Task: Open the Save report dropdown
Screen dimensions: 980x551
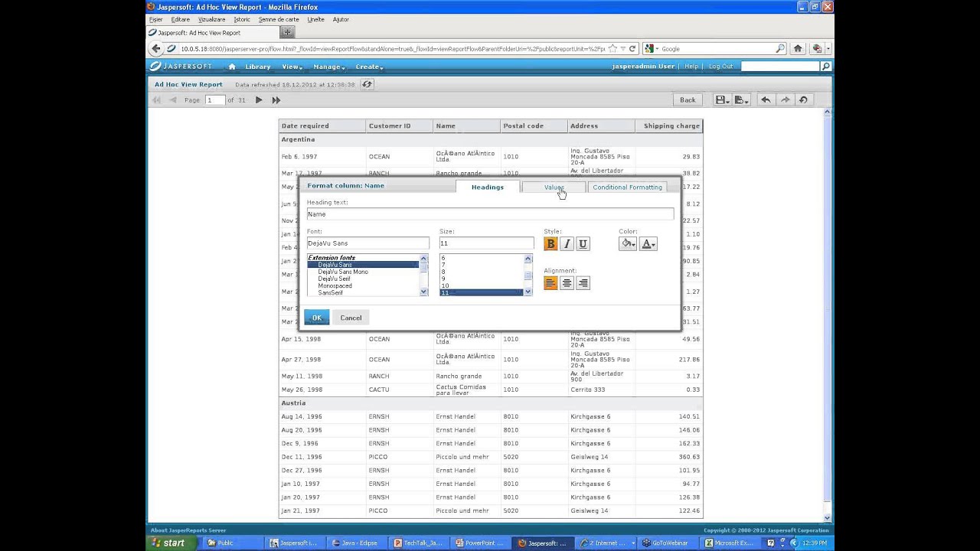Action: pyautogui.click(x=724, y=99)
